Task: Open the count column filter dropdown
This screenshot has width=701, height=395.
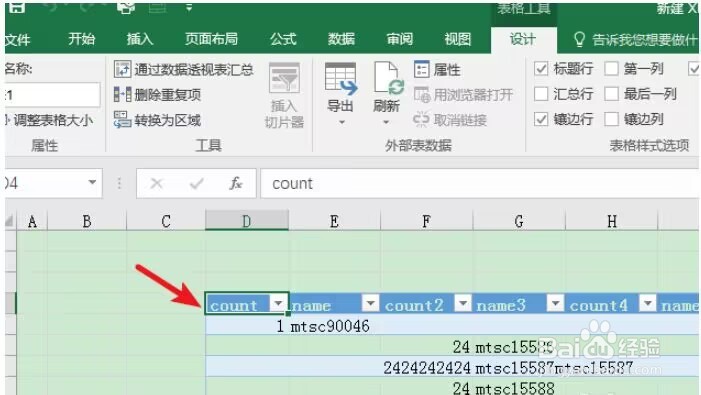Action: pyautogui.click(x=278, y=303)
